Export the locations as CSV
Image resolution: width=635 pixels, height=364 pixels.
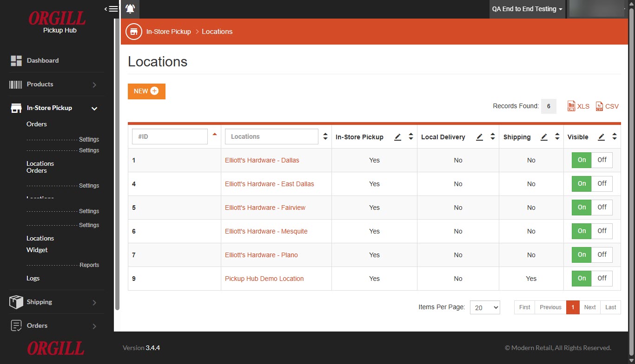[608, 106]
